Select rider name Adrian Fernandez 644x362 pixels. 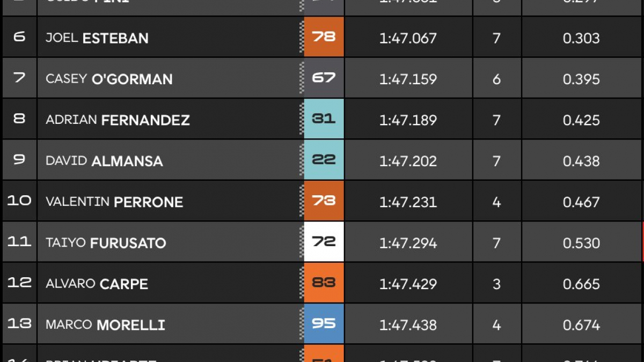[x=118, y=120]
